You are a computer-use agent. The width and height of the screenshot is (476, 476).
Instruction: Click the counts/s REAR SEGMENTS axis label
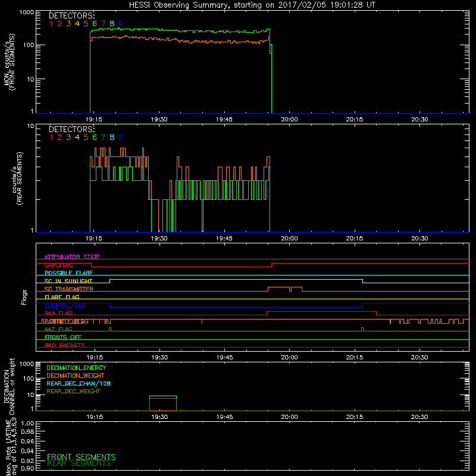tap(17, 178)
